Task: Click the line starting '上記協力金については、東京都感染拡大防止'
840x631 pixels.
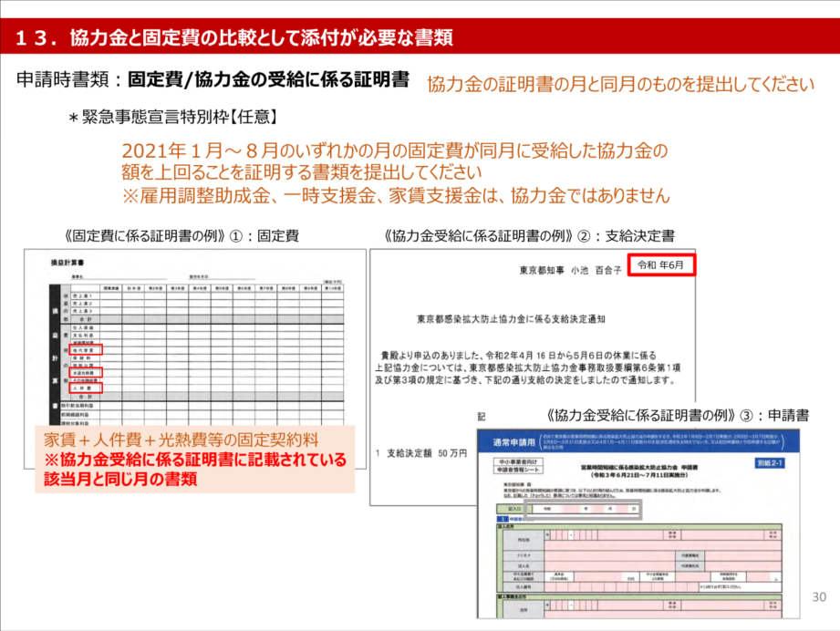Action: pos(528,368)
